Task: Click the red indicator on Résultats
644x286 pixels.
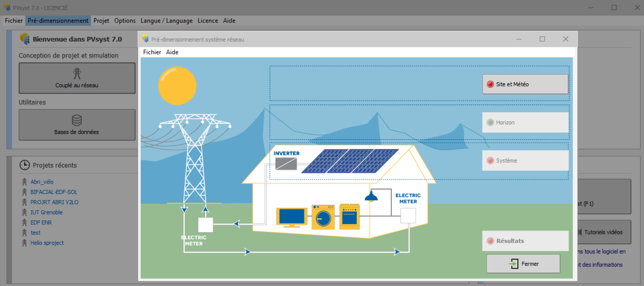Action: click(x=490, y=241)
